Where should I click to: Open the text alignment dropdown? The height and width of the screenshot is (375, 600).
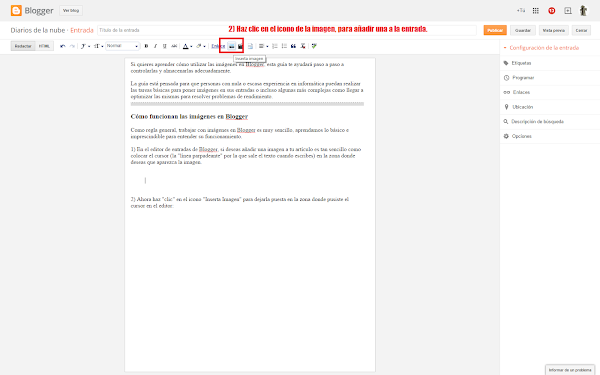coord(263,46)
